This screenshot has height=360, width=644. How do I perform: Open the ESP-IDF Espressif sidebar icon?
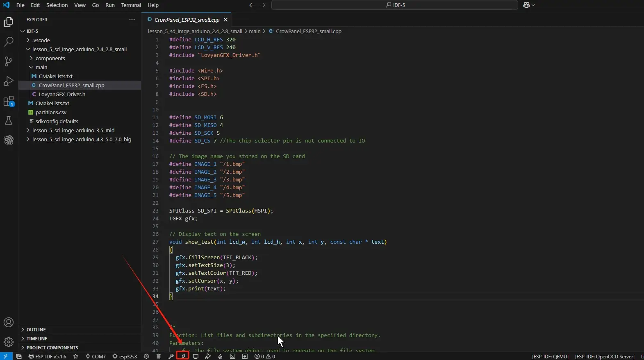click(x=9, y=140)
